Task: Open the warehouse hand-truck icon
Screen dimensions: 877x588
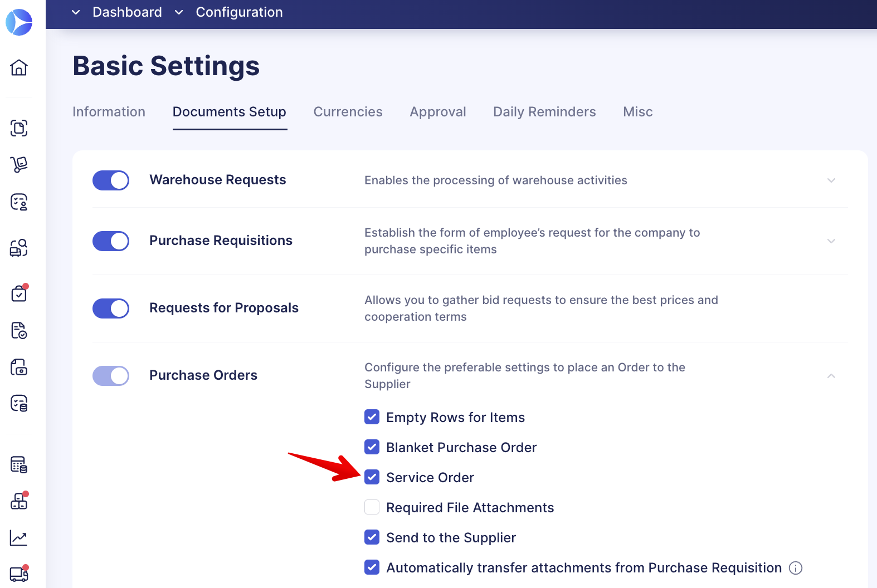Action: coord(19,165)
